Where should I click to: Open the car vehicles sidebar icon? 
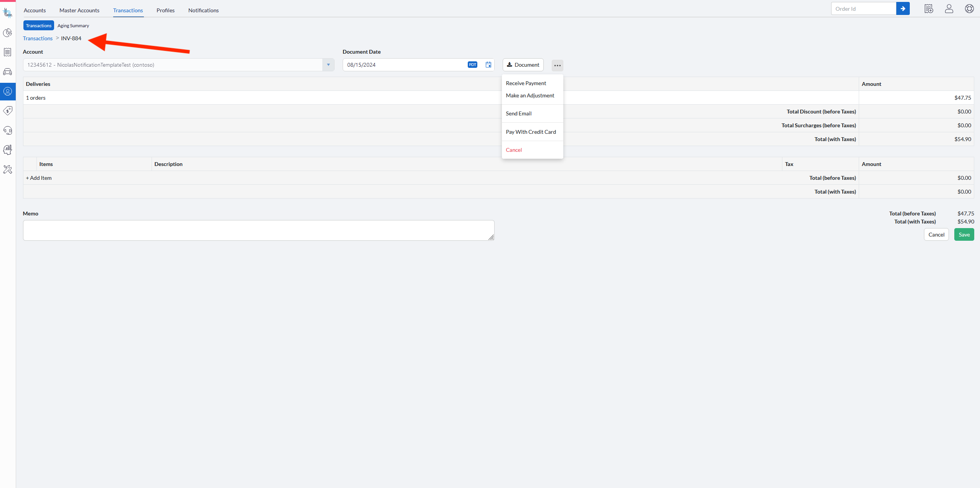click(x=8, y=72)
